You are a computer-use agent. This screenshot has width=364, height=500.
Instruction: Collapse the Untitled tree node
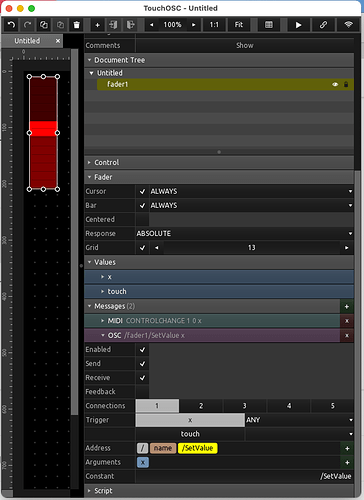pos(91,73)
